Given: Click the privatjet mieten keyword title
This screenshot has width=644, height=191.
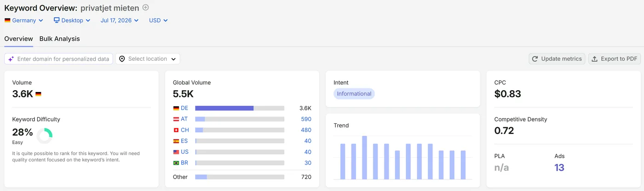Looking at the screenshot, I should coord(110,8).
